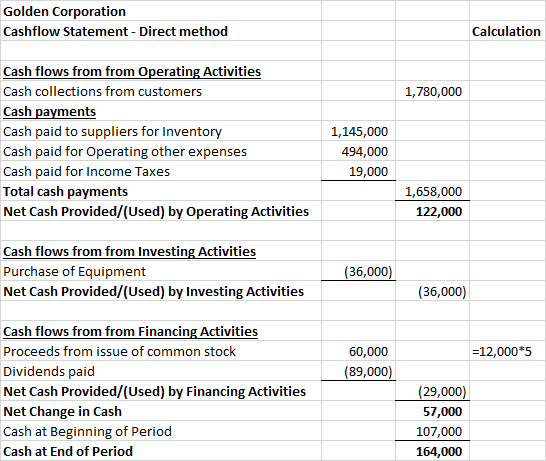546x461 pixels.
Task: Click 'Cash flows from from Operating Activities' heading
Action: click(132, 72)
